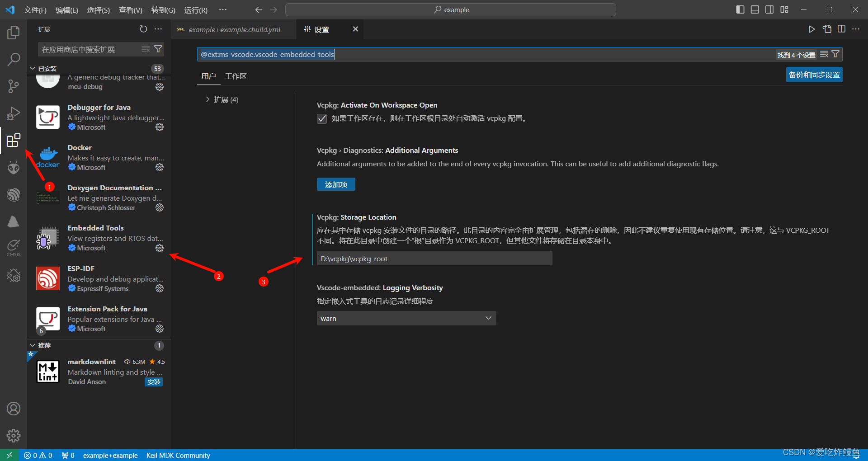This screenshot has width=868, height=461.
Task: Open the CMSIS view icon
Action: 14,248
